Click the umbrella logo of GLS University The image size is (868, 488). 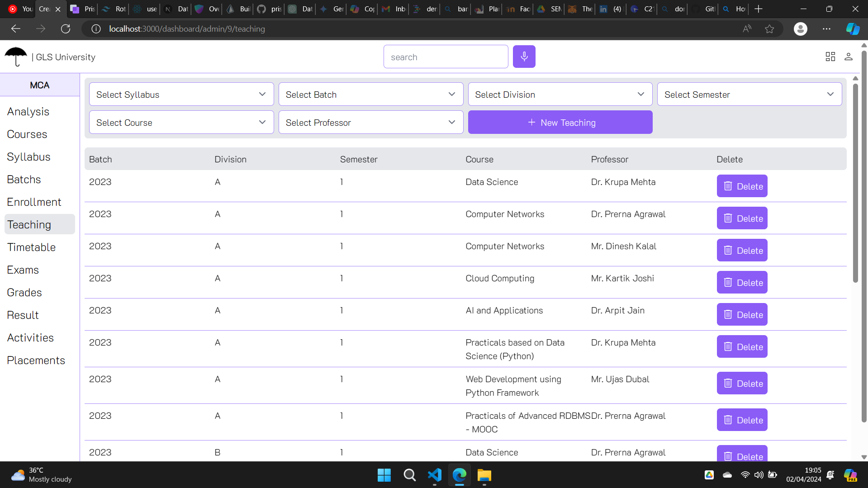[x=16, y=57]
